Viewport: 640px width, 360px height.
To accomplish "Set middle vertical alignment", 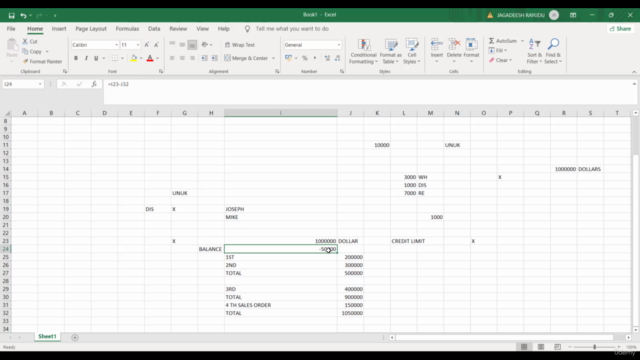I will (x=182, y=44).
